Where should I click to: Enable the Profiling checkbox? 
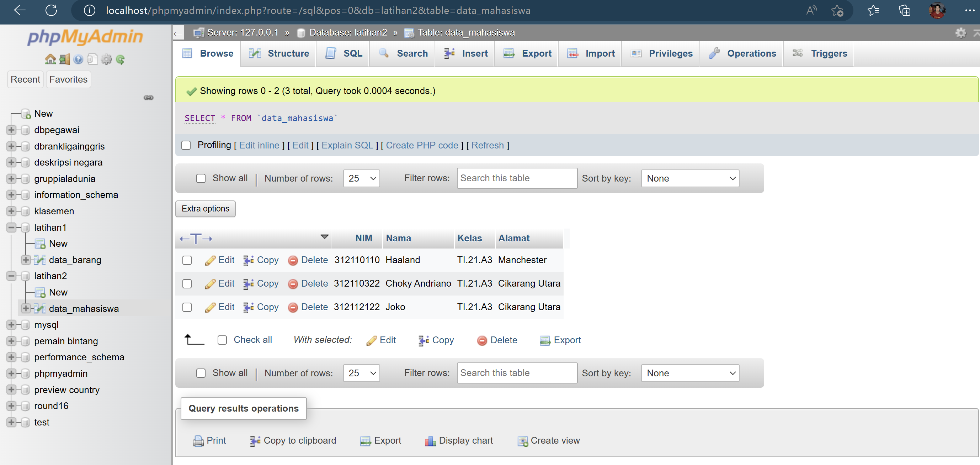[x=186, y=145]
